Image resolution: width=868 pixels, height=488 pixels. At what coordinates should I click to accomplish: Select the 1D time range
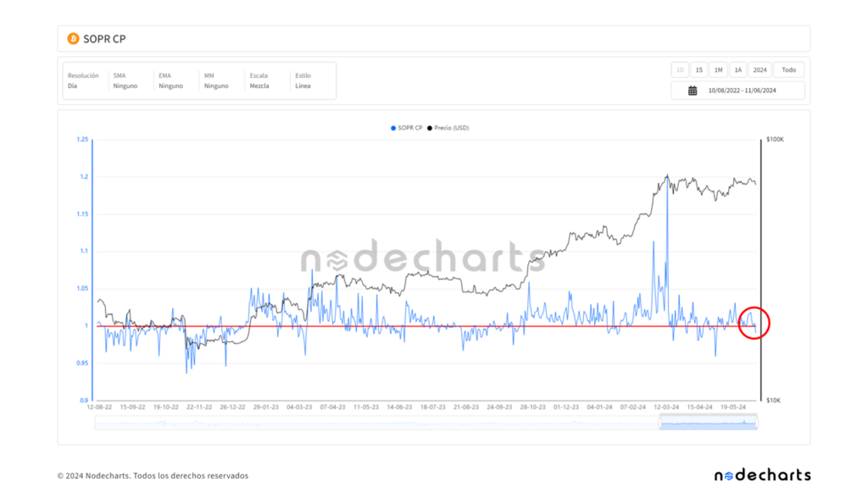680,70
